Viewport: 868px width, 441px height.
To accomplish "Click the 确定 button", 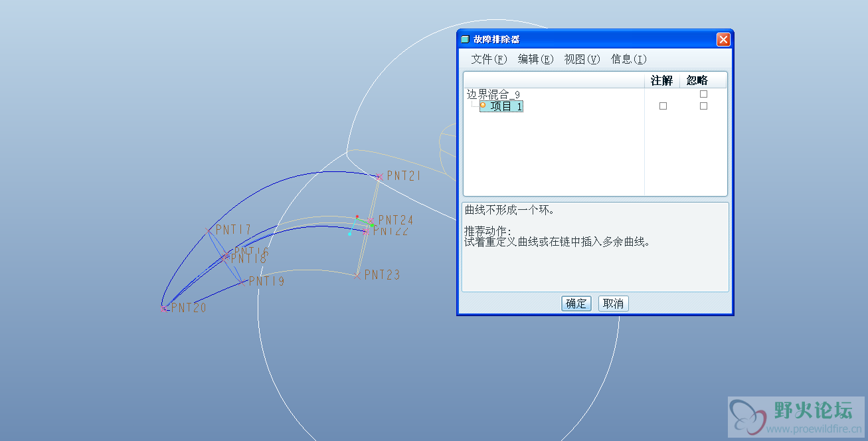I will pyautogui.click(x=576, y=304).
